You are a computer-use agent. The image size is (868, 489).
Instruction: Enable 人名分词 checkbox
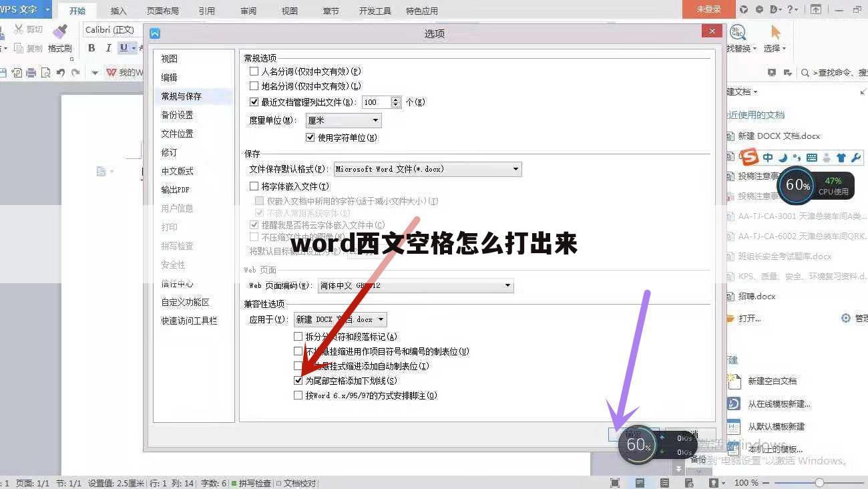[254, 71]
